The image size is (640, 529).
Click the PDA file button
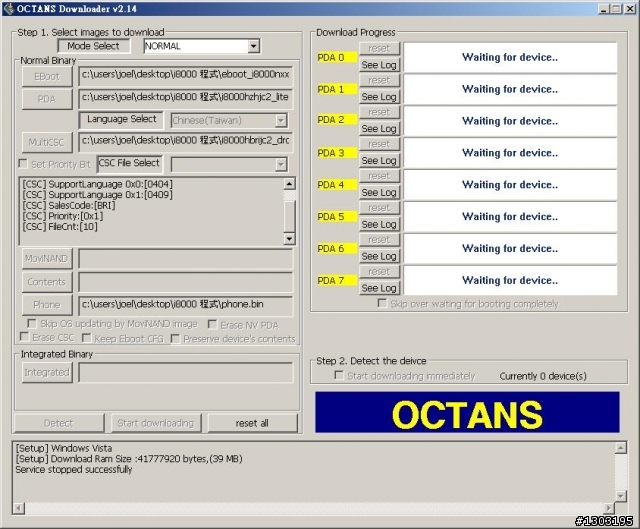tap(47, 99)
